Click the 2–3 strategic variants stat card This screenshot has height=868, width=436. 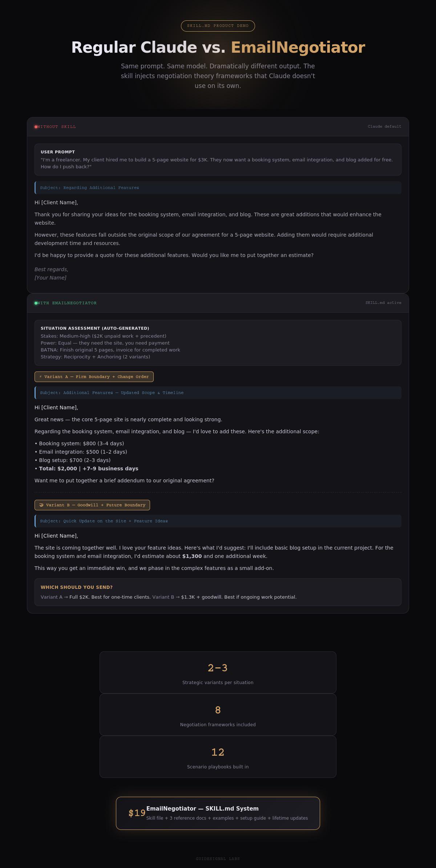[218, 672]
